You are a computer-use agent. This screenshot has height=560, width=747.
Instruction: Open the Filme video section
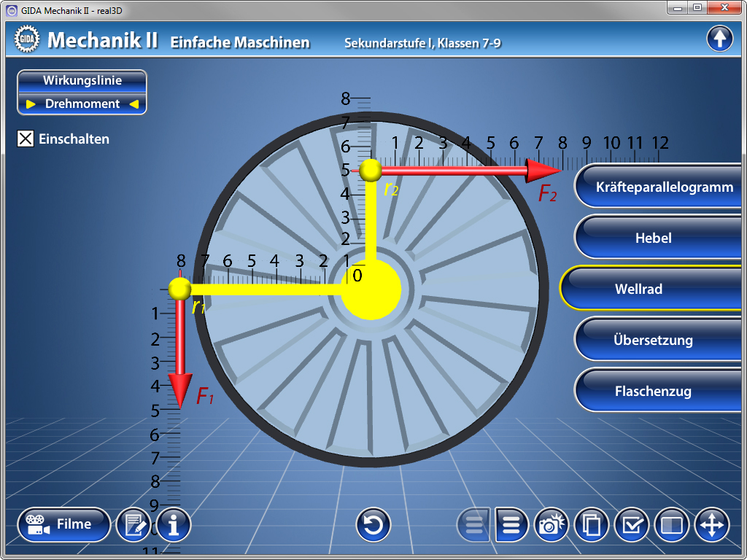point(63,524)
